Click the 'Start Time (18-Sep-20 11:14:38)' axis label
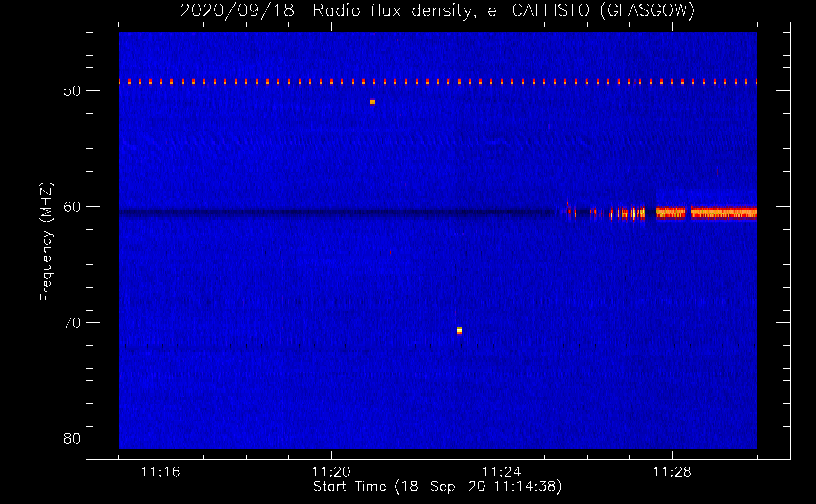Viewport: 816px width, 504px height. coord(437,487)
